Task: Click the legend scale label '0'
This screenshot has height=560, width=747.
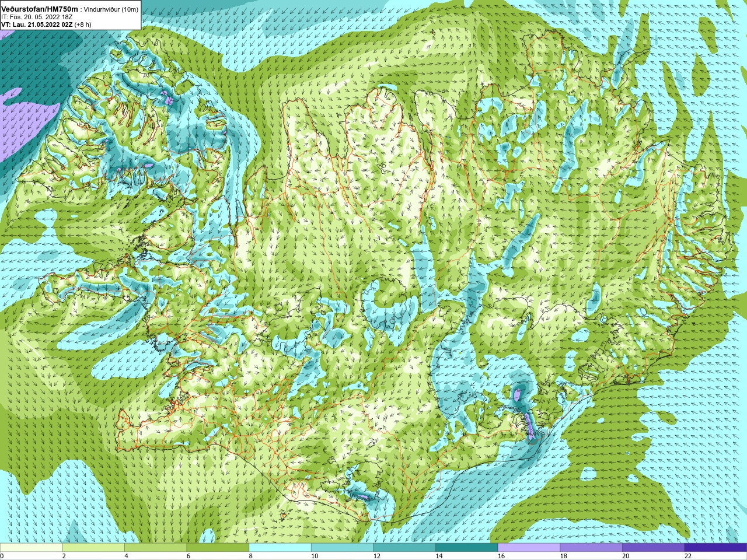Action: click(2, 556)
